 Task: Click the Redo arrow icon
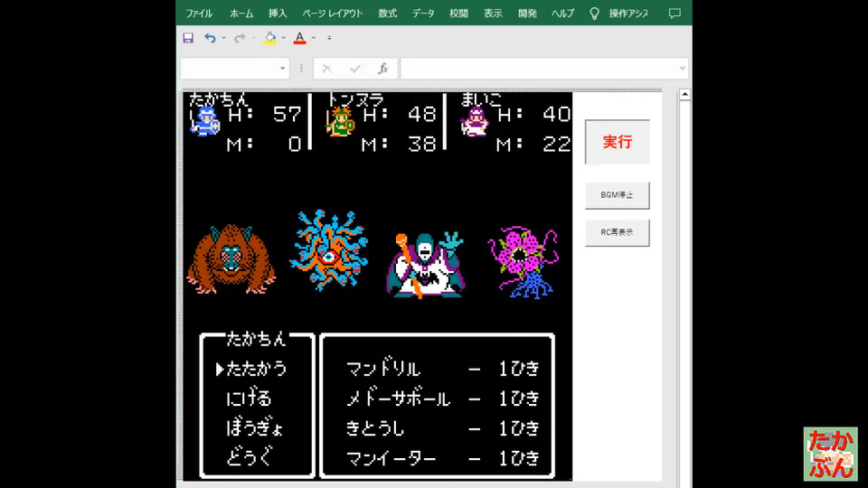[x=240, y=38]
